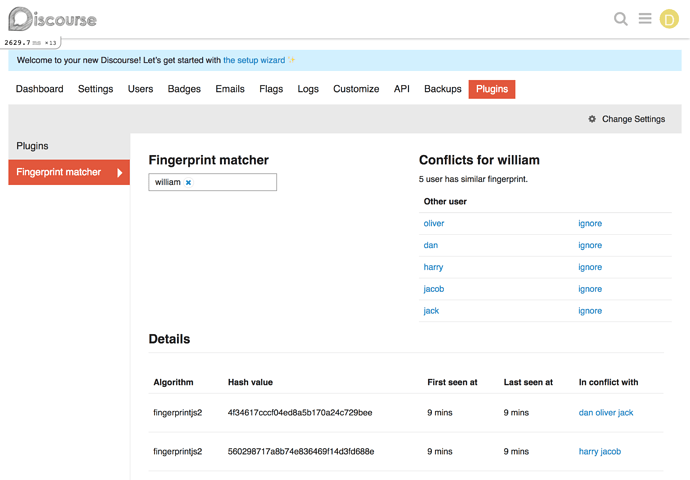
Task: Click the 2629.7 ms profiler badge
Action: click(30, 43)
